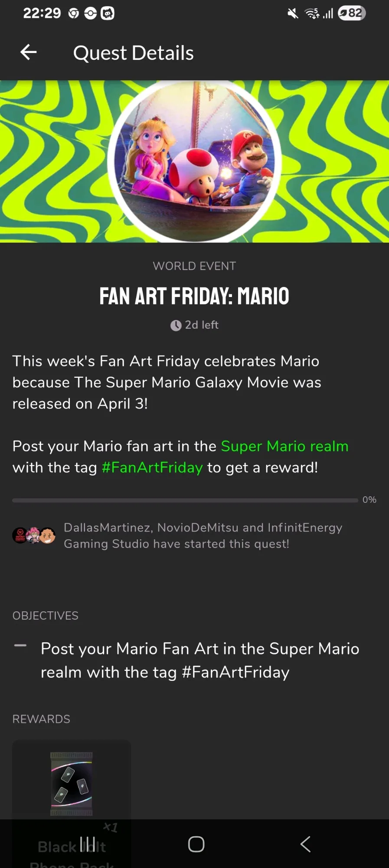Tap the grinning cartoon face avatar
The width and height of the screenshot is (389, 868).
click(x=48, y=535)
